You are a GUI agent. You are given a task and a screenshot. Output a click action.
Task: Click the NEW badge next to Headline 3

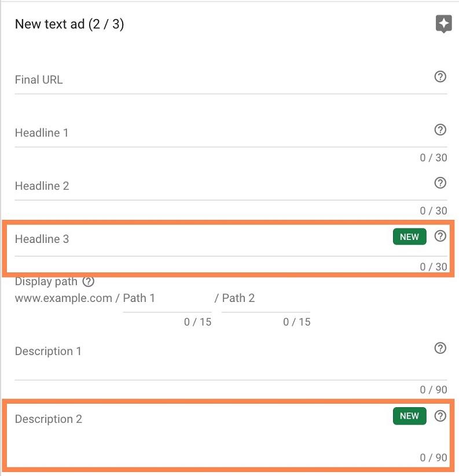point(409,237)
